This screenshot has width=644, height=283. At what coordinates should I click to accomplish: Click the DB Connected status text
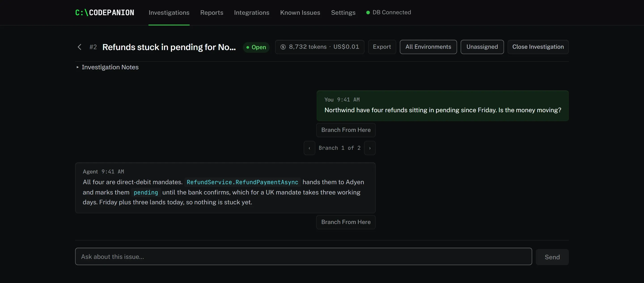(x=392, y=13)
